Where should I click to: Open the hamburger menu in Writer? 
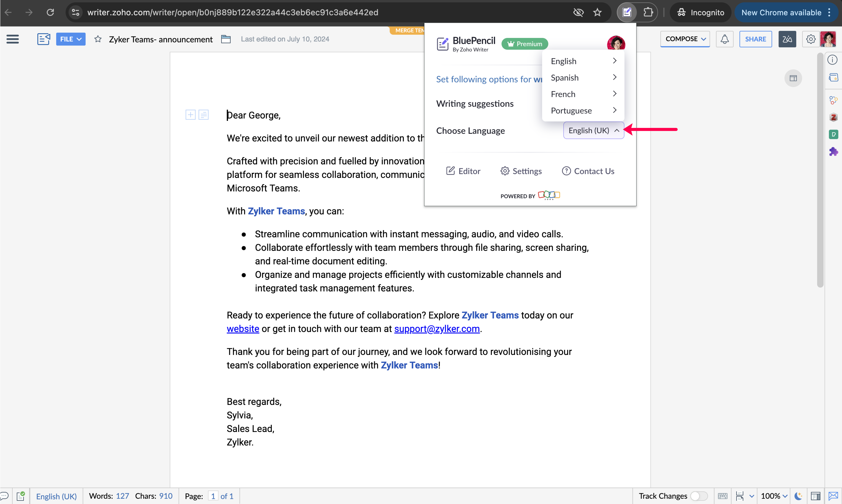13,39
